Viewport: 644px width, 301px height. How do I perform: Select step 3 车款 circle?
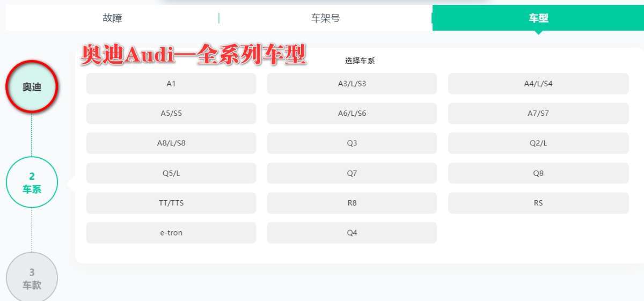pyautogui.click(x=32, y=278)
